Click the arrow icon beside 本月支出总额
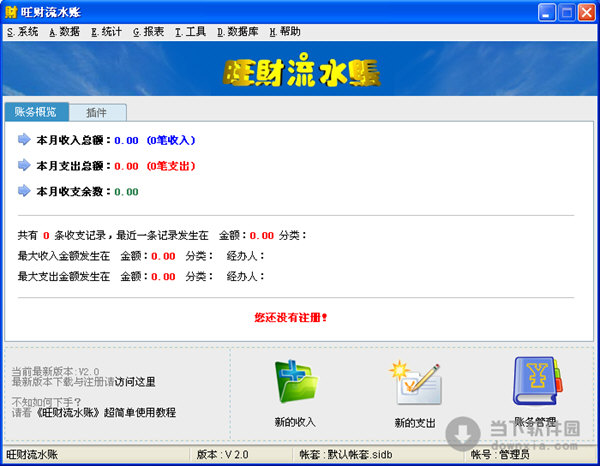 tap(24, 166)
